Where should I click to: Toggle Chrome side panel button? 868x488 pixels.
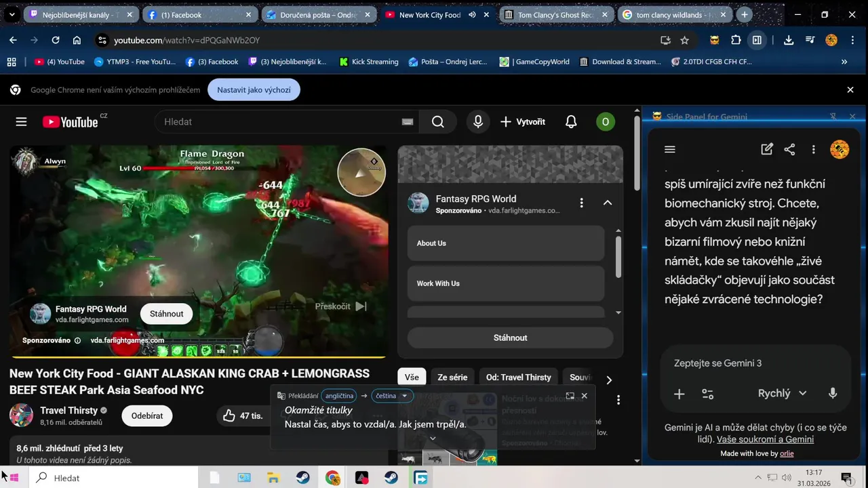[x=757, y=40]
